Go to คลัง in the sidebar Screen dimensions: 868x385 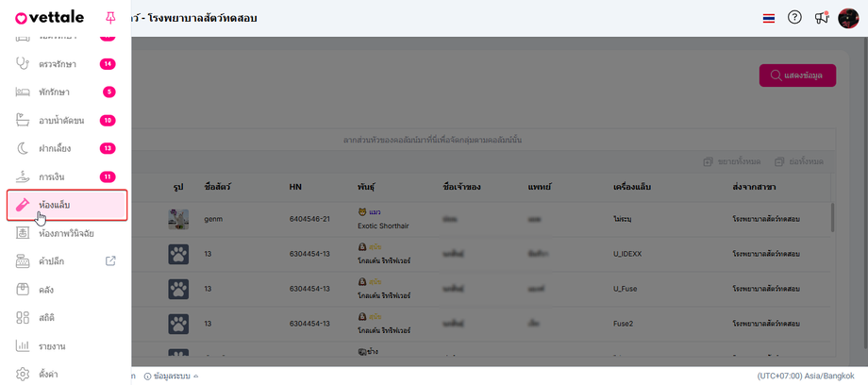(x=46, y=290)
